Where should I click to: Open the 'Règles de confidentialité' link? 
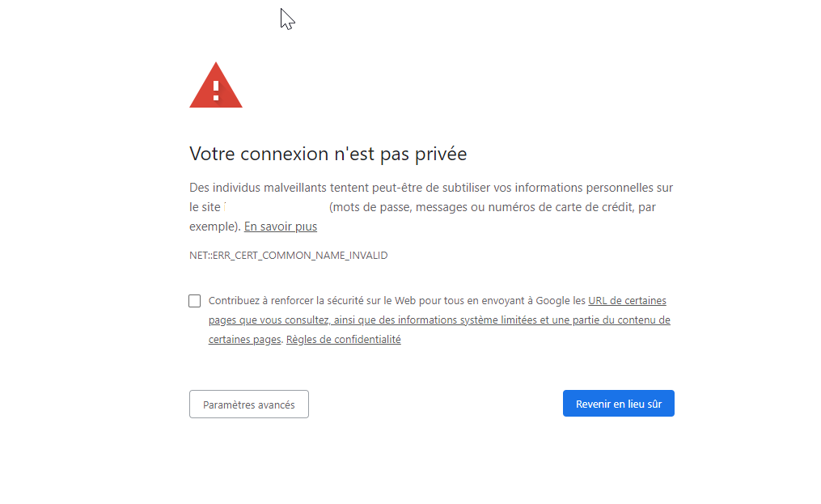(344, 340)
